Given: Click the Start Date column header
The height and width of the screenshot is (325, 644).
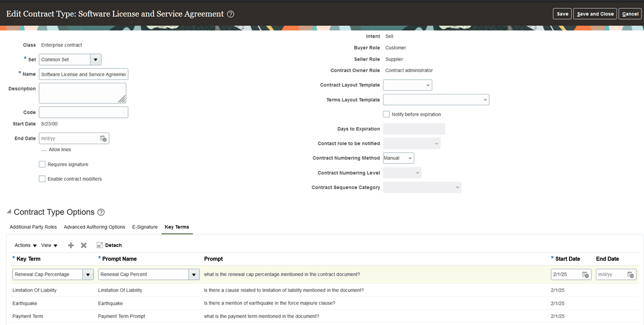Looking at the screenshot, I should click(x=567, y=259).
